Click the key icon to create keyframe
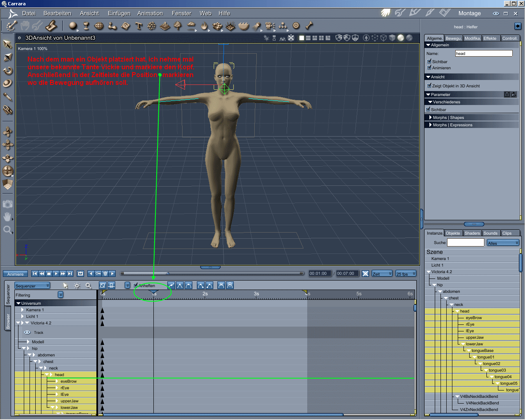The height and width of the screenshot is (420, 525). point(98,274)
